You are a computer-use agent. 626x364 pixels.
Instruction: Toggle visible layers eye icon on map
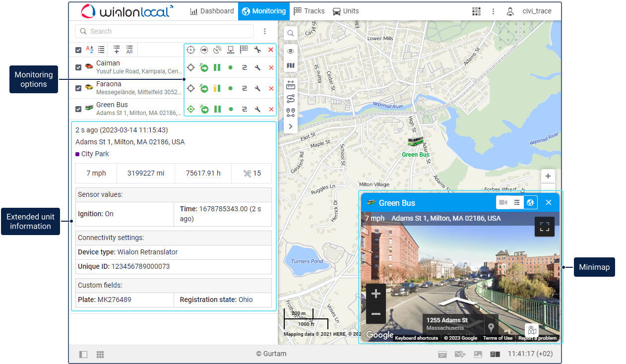click(290, 51)
